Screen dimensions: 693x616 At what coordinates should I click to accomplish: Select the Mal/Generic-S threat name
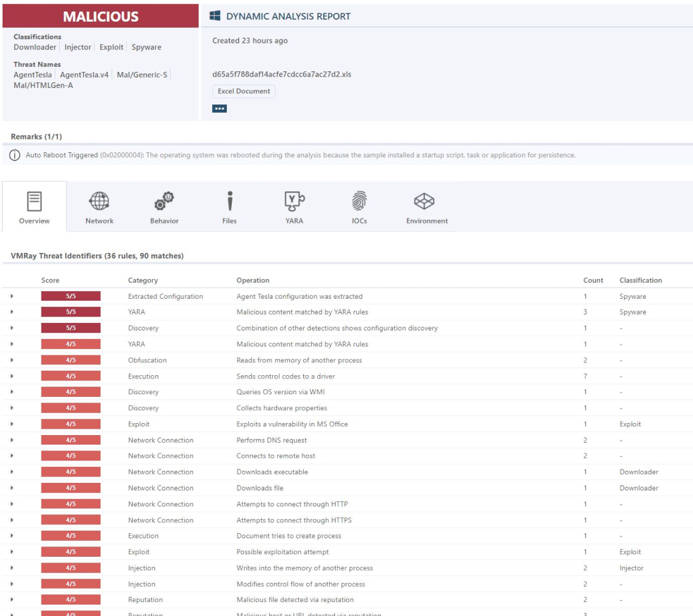[x=142, y=75]
